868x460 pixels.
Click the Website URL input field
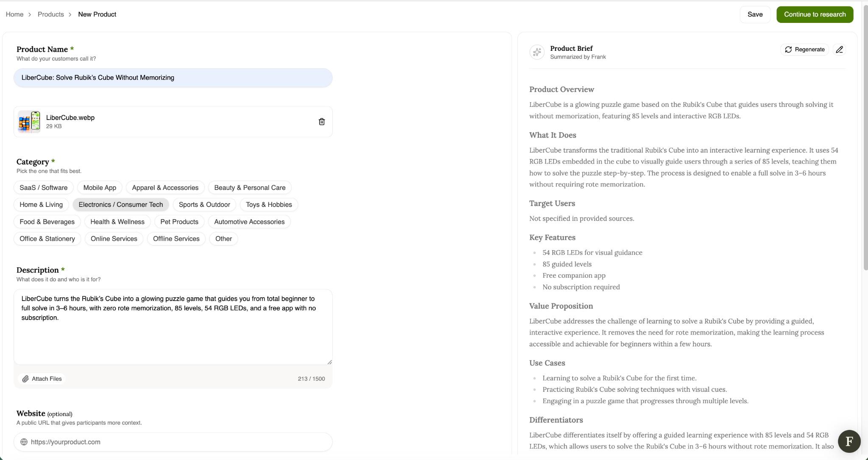tap(173, 442)
